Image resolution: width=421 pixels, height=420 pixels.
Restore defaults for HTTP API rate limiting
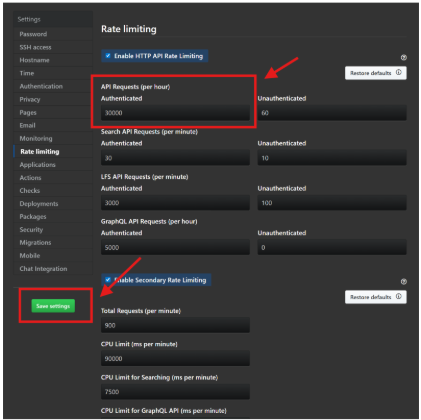[x=376, y=73]
